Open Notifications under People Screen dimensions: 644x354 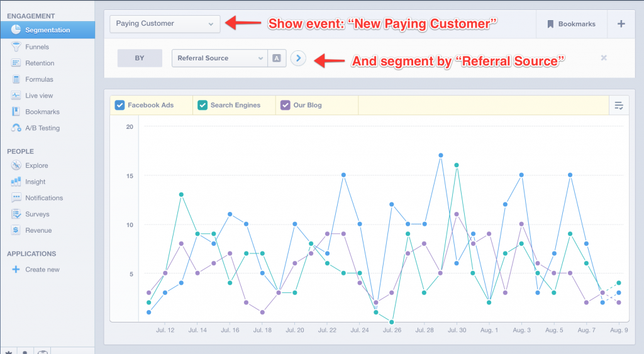pyautogui.click(x=44, y=197)
